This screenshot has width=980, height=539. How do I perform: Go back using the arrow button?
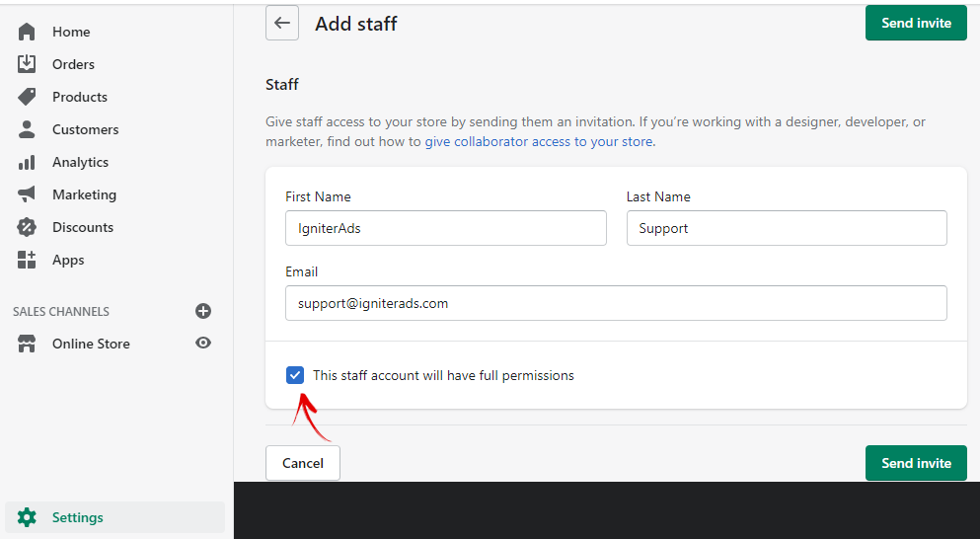282,23
